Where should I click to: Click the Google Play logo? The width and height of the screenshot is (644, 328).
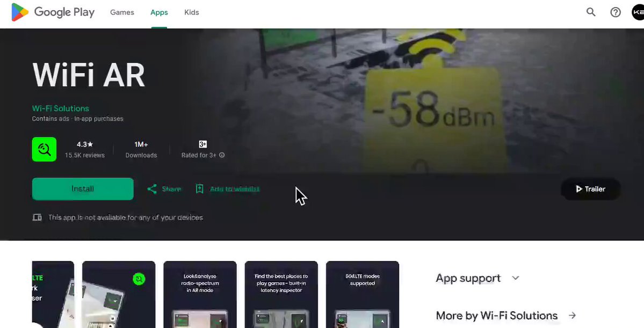click(x=53, y=12)
